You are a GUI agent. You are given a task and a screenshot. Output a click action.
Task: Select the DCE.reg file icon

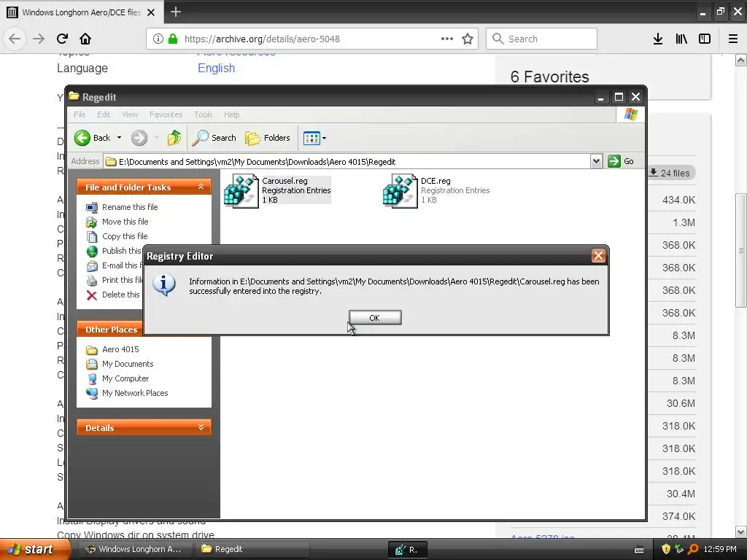[x=400, y=190]
